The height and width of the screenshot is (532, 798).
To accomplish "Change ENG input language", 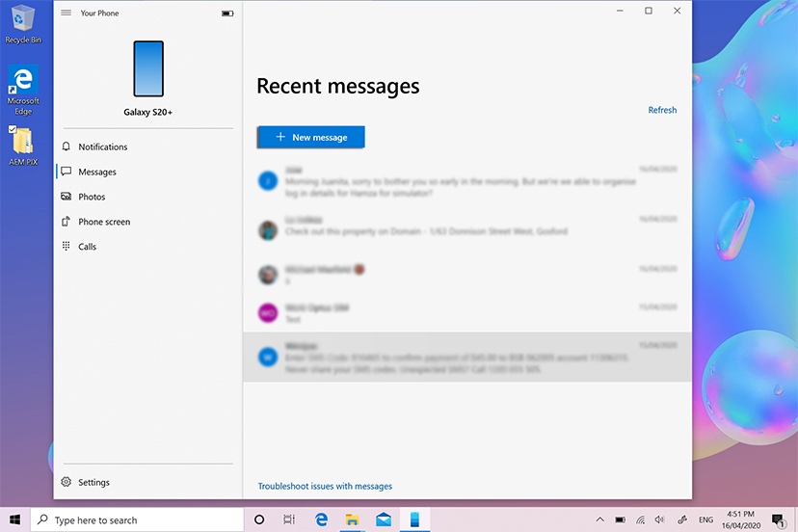I will click(705, 519).
